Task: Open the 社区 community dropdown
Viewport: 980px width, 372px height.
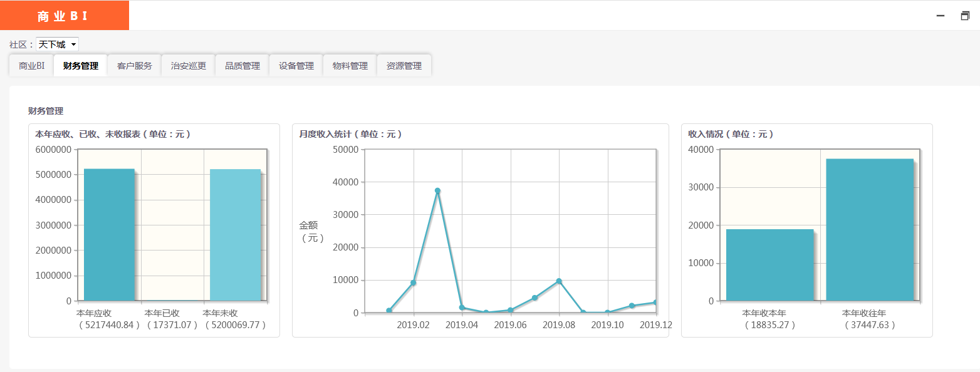Action: 57,44
